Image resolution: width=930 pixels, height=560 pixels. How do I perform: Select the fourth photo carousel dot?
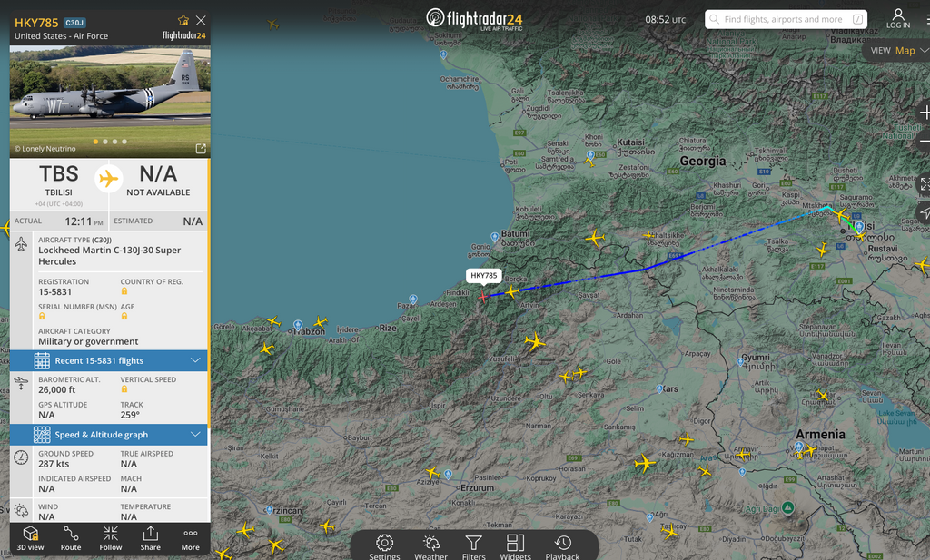point(124,142)
